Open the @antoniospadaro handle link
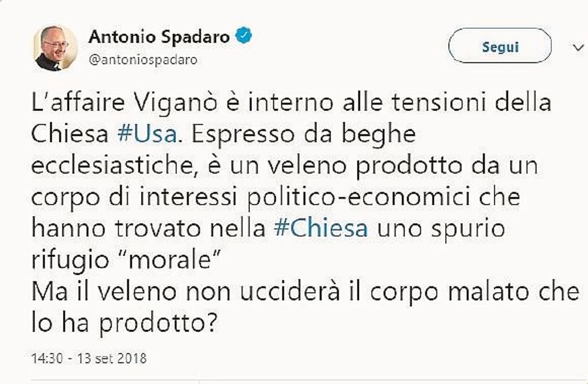The height and width of the screenshot is (384, 588). point(143,61)
